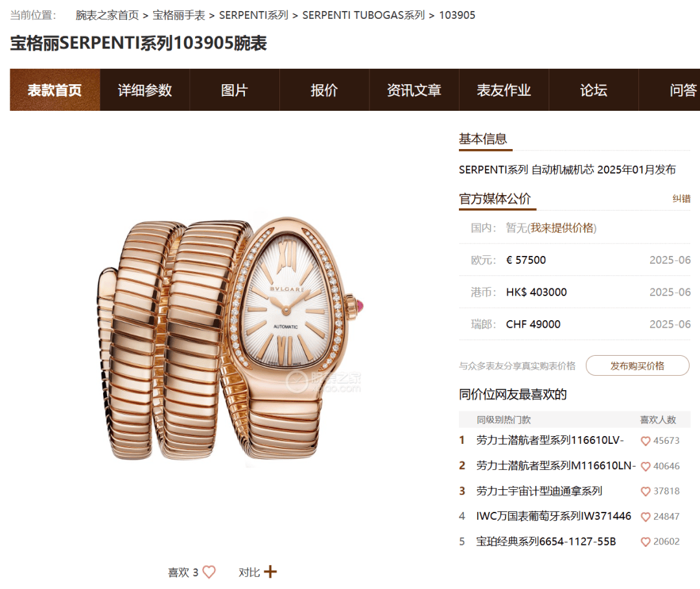Click 我来提供价格 link

[x=562, y=228]
